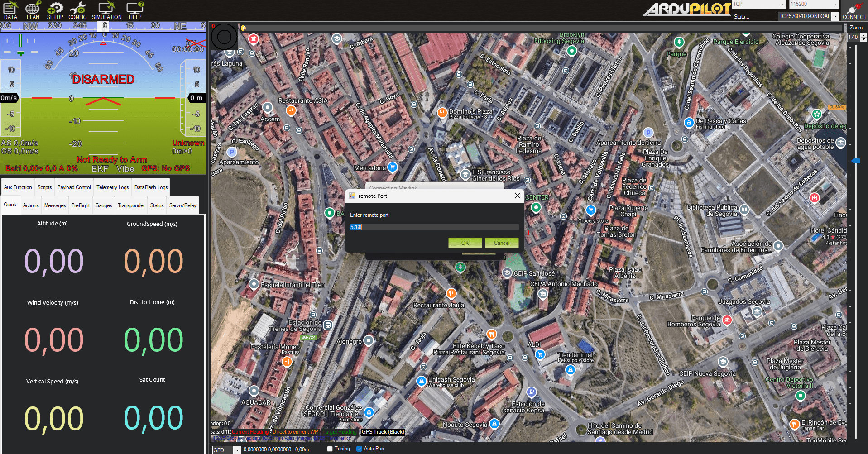Viewport: 868px width, 454px height.
Task: Open the DATA flight screen
Action: pos(10,10)
